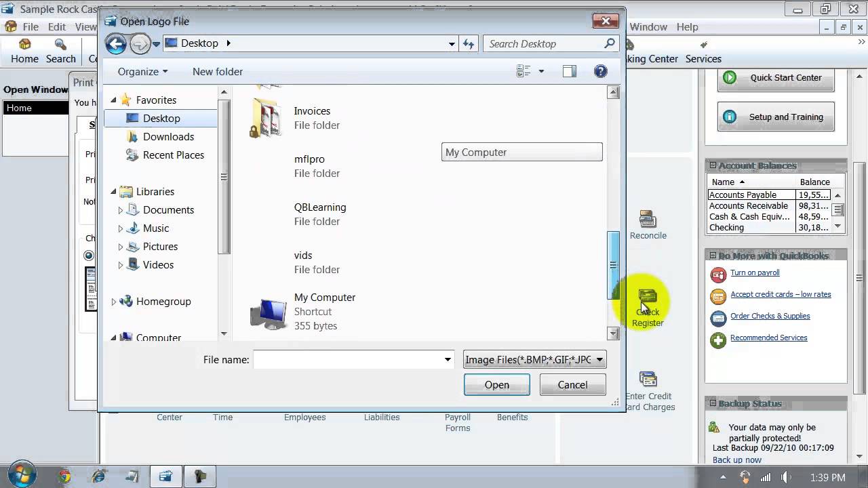
Task: Click file list scroll down arrow
Action: click(x=613, y=333)
